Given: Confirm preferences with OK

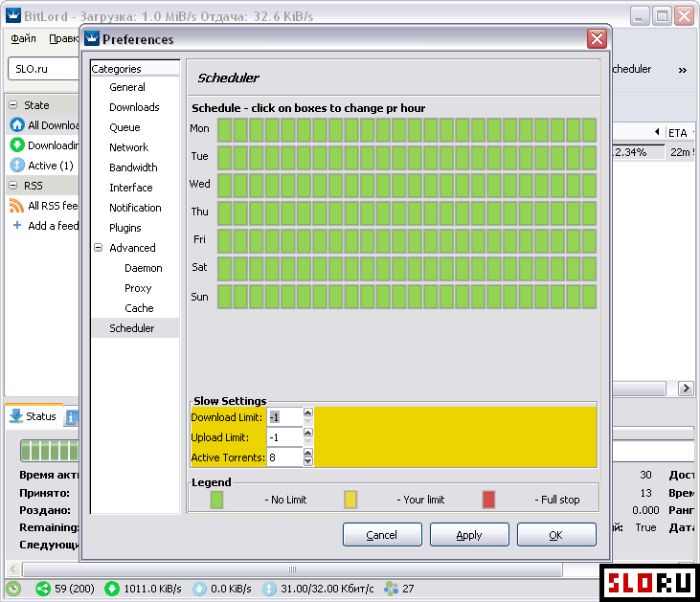Looking at the screenshot, I should [556, 535].
